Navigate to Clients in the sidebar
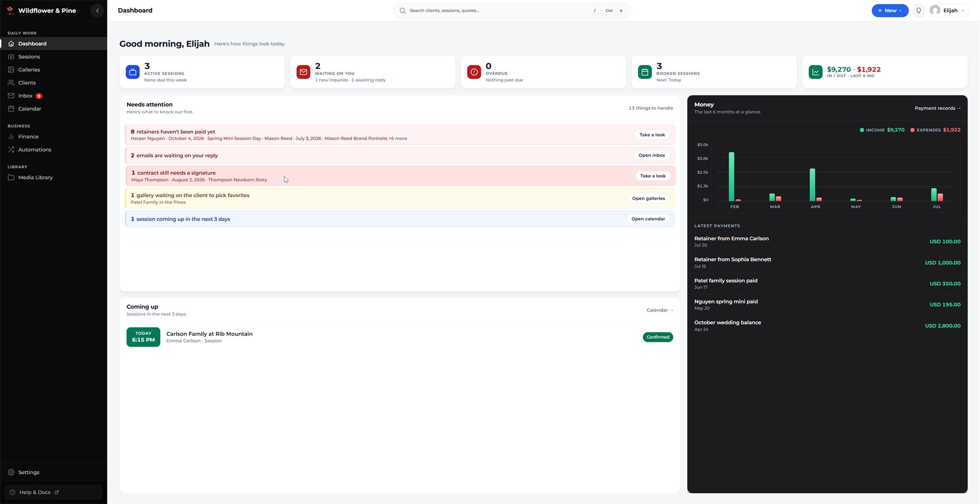 pos(54,83)
